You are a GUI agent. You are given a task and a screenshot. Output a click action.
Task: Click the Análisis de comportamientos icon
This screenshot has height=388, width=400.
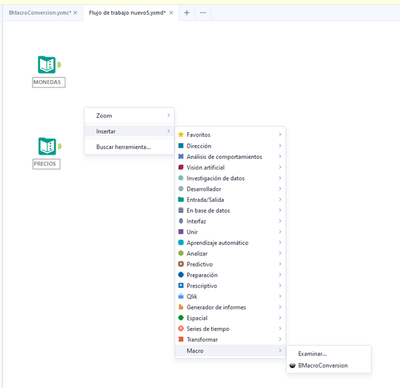pos(181,156)
